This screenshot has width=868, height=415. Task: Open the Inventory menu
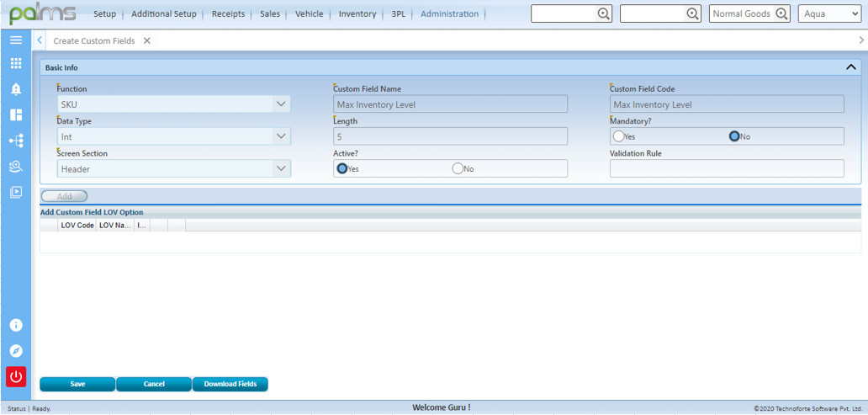point(357,14)
